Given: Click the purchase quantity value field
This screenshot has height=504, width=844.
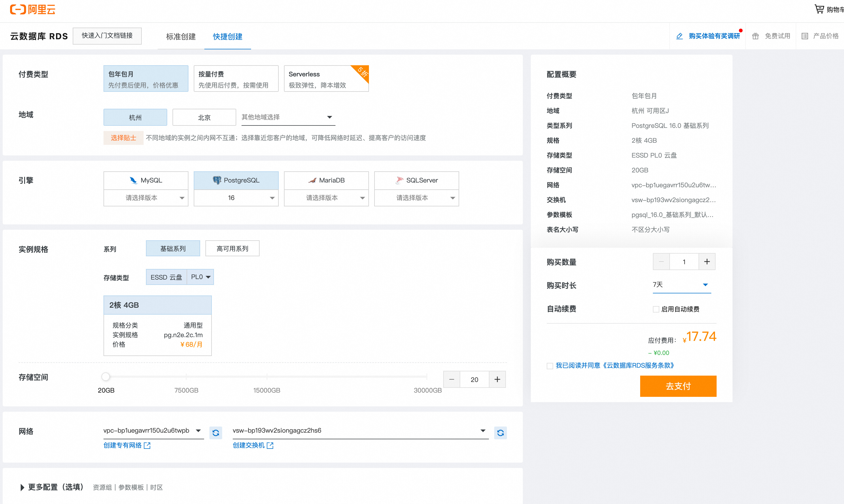Looking at the screenshot, I should tap(684, 262).
